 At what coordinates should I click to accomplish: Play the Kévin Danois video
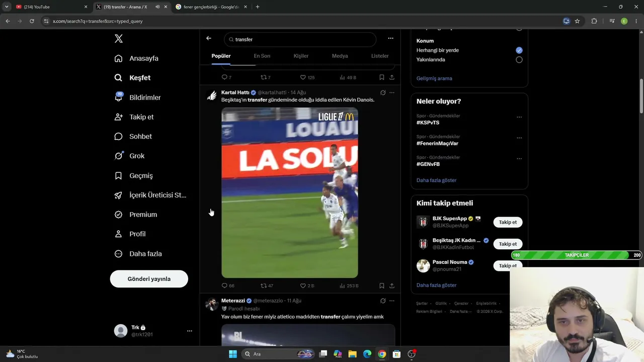(290, 193)
